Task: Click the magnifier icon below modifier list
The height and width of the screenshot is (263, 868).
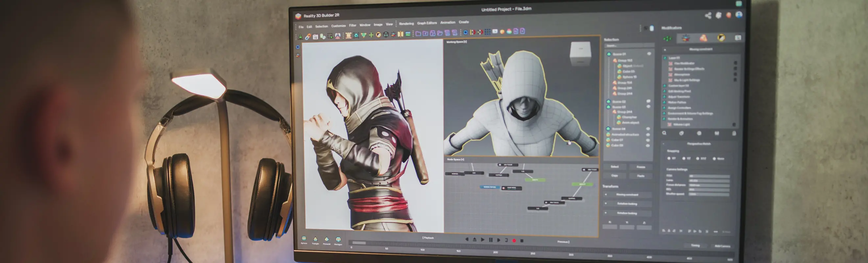Action: pyautogui.click(x=664, y=133)
